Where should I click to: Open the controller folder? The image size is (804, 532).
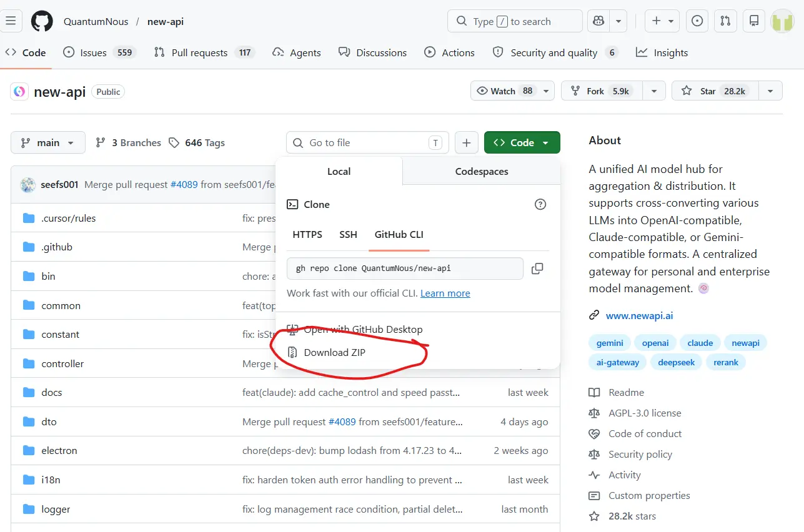(x=62, y=363)
